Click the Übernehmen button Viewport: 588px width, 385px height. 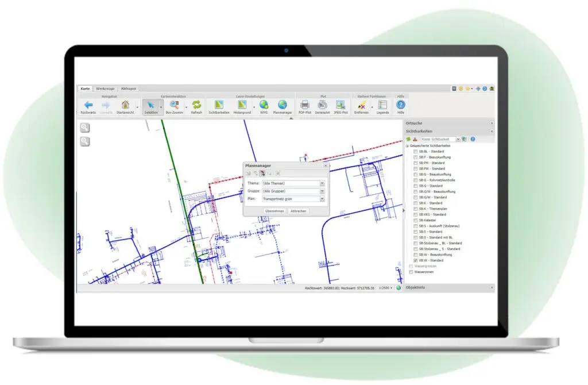(274, 211)
